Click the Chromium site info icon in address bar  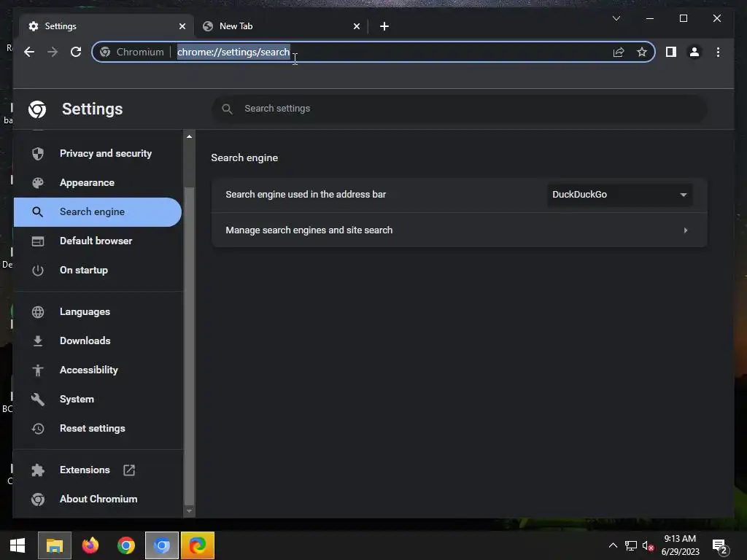[105, 52]
